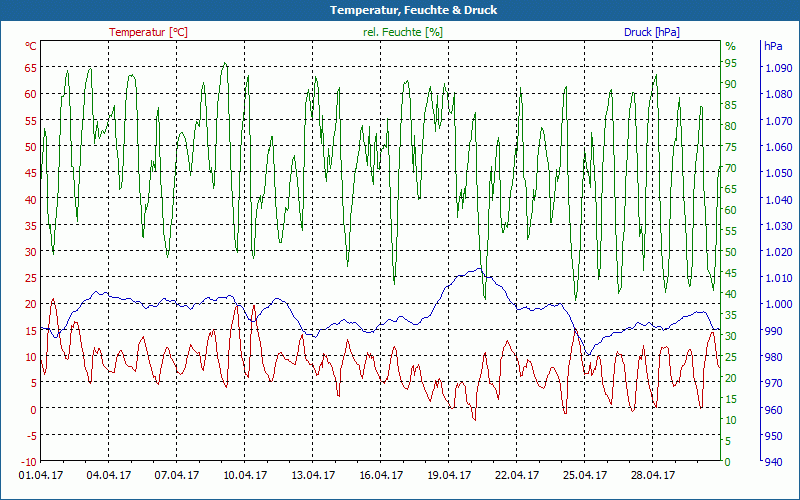800x500 pixels.
Task: Click 85 on the green humidity axis
Action: coord(731,105)
